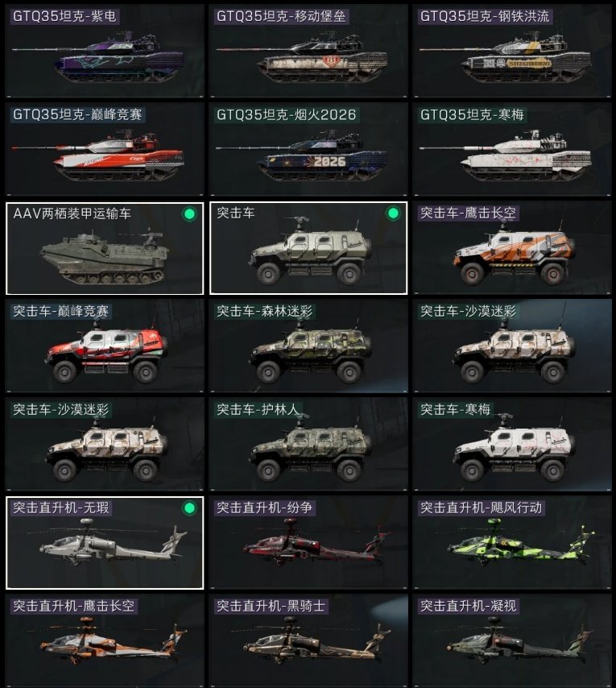Select the 突击直升机-飓风行动 green helicopter skin
This screenshot has height=688, width=616.
click(512, 542)
